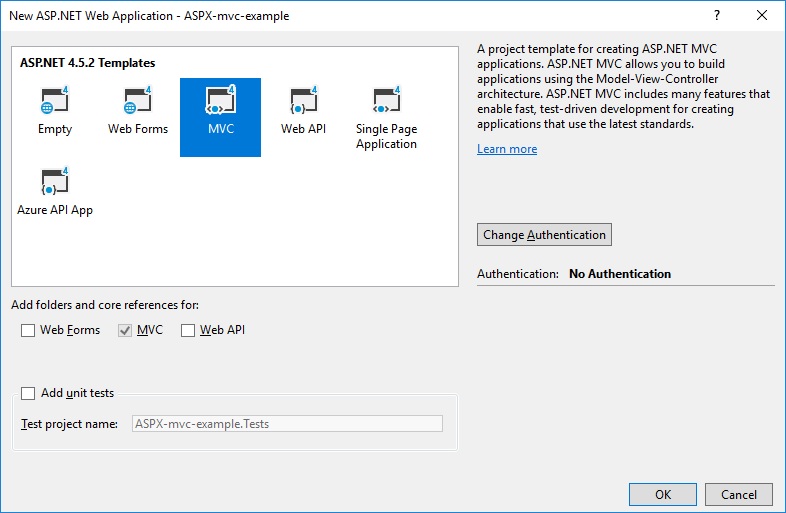Click the Test project name text field
This screenshot has width=786, height=513.
[x=287, y=423]
